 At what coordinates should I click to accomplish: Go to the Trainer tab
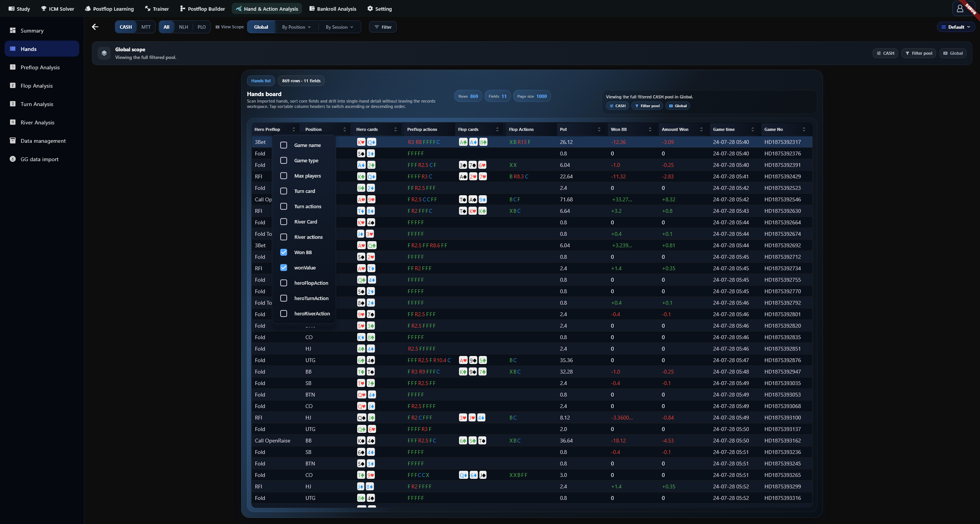(157, 8)
